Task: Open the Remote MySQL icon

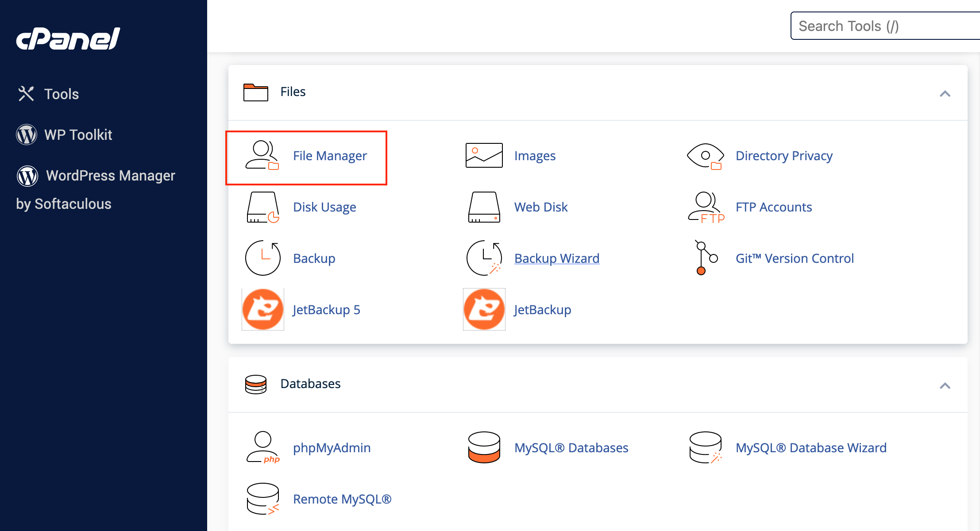Action: [x=263, y=499]
